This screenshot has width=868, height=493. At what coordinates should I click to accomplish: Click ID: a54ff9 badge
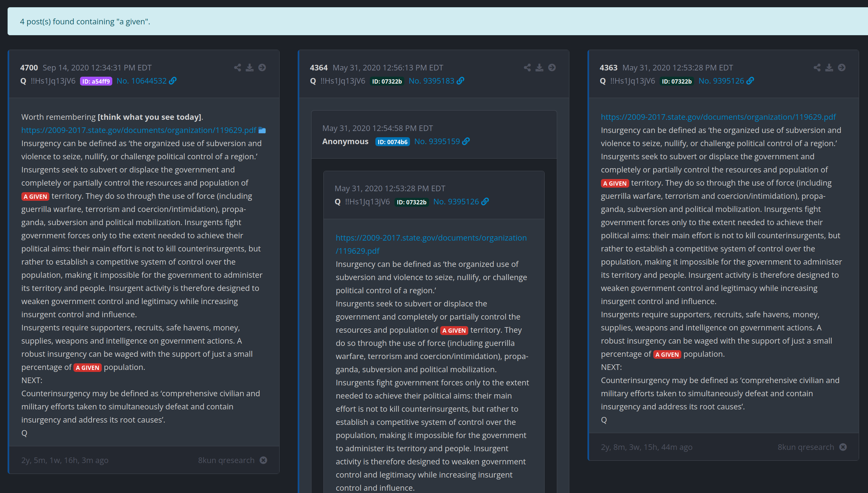[96, 81]
